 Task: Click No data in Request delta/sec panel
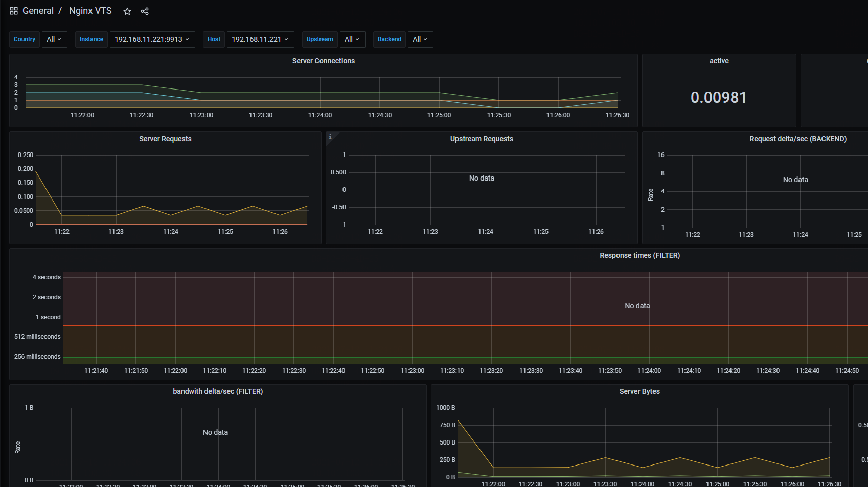click(x=795, y=180)
